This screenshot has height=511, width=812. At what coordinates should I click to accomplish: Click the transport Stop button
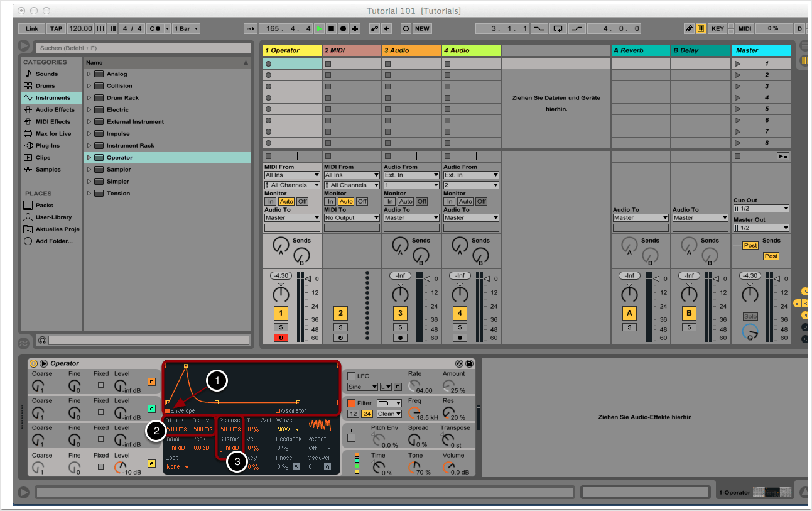pyautogui.click(x=331, y=28)
